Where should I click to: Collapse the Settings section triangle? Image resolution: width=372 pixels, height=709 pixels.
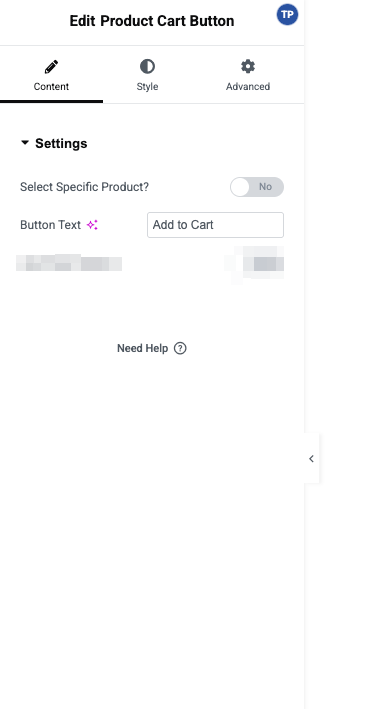[x=25, y=143]
